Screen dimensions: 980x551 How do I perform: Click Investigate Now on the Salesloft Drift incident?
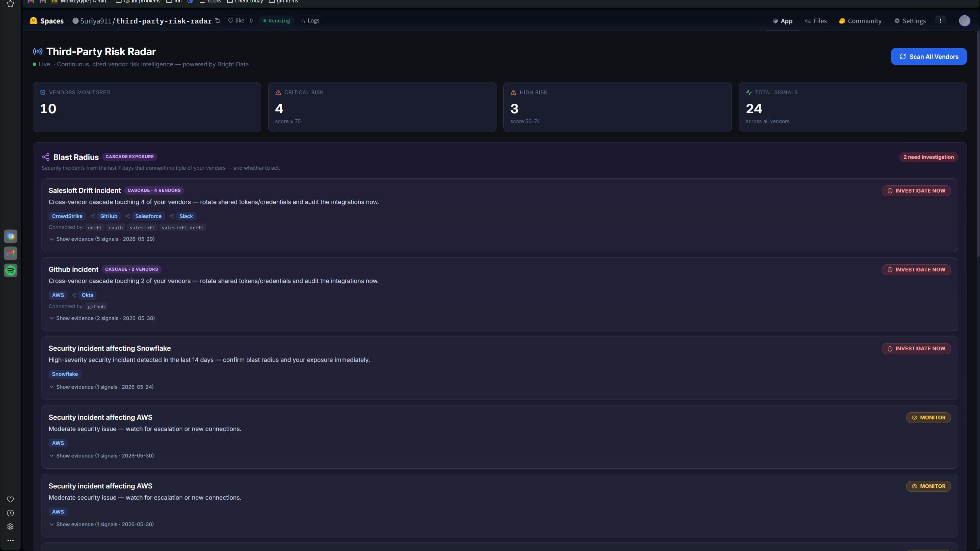916,190
